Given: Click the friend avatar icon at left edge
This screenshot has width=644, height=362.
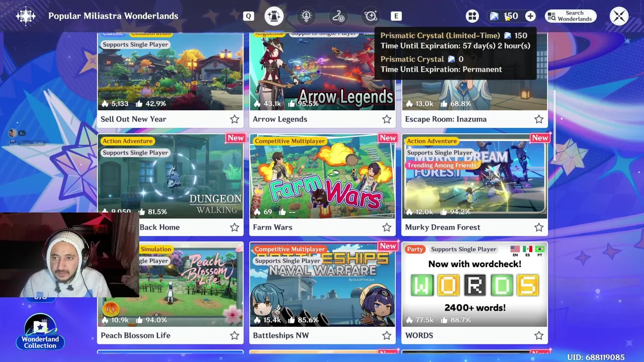Looking at the screenshot, I should [x=13, y=133].
